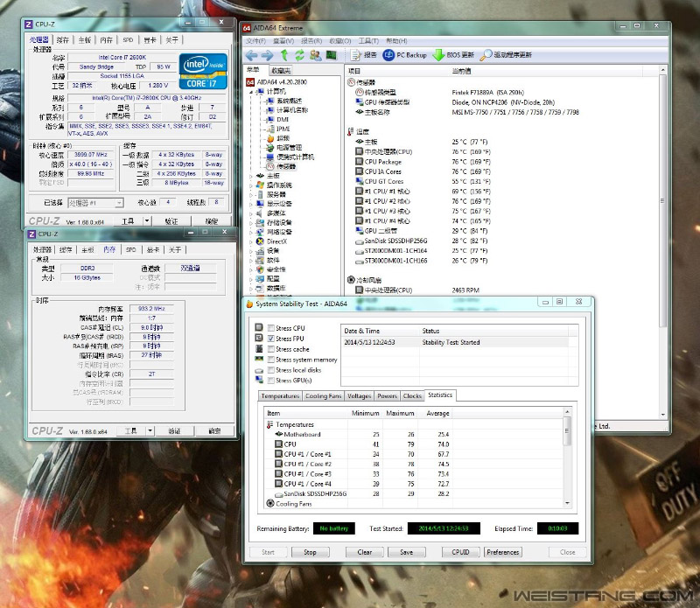Image resolution: width=700 pixels, height=608 pixels.
Task: Open SPD tab in lower CPU-Z window
Action: click(130, 250)
